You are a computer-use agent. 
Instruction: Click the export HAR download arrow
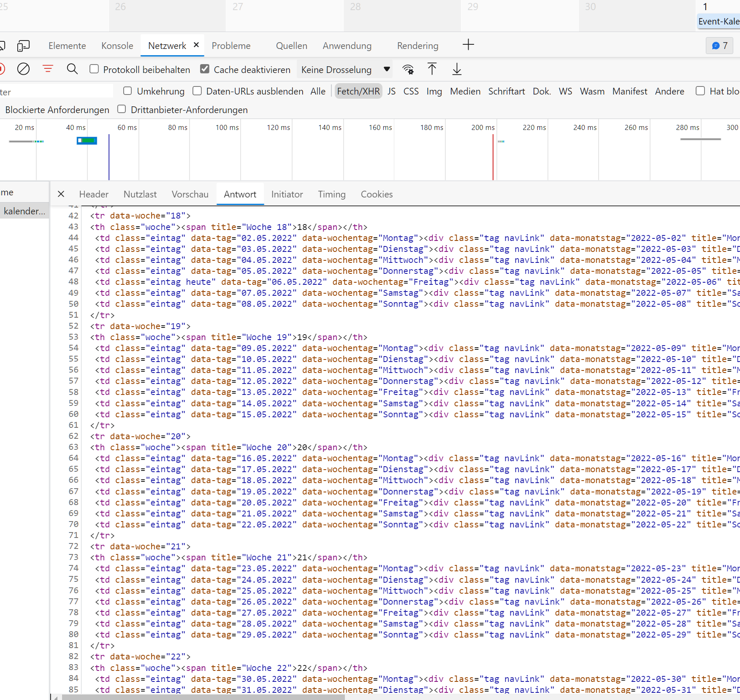pos(457,69)
